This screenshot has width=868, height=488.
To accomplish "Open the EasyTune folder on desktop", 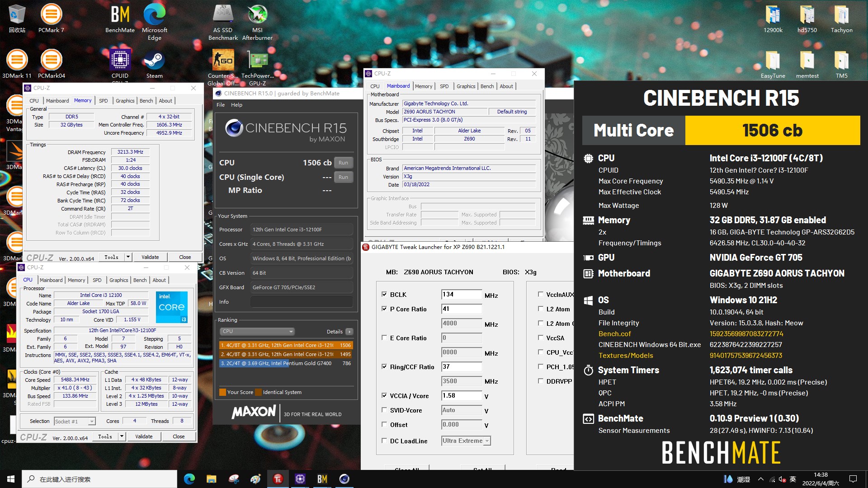I will click(773, 64).
